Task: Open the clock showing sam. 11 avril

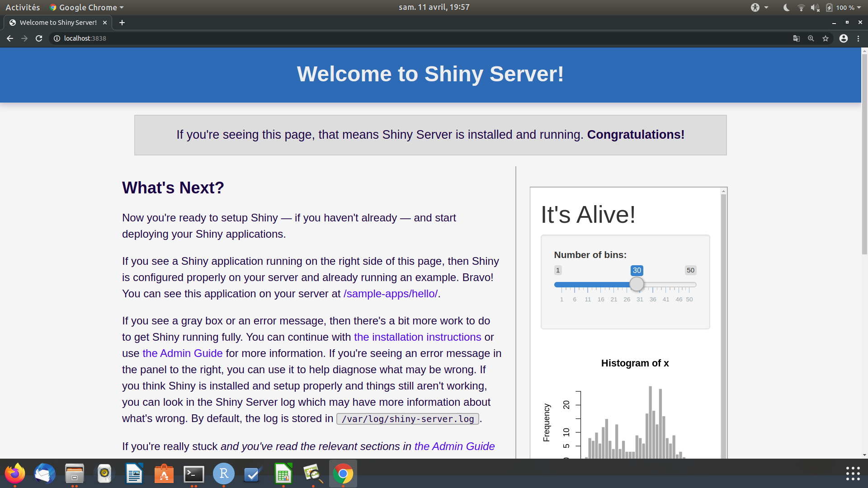Action: click(x=434, y=7)
